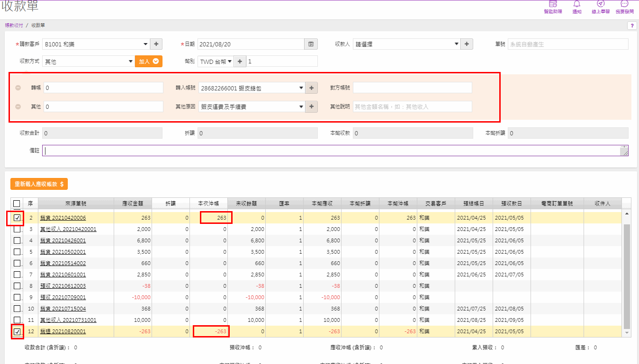This screenshot has width=639, height=364.
Task: Open the help question mark button
Action: (632, 26)
